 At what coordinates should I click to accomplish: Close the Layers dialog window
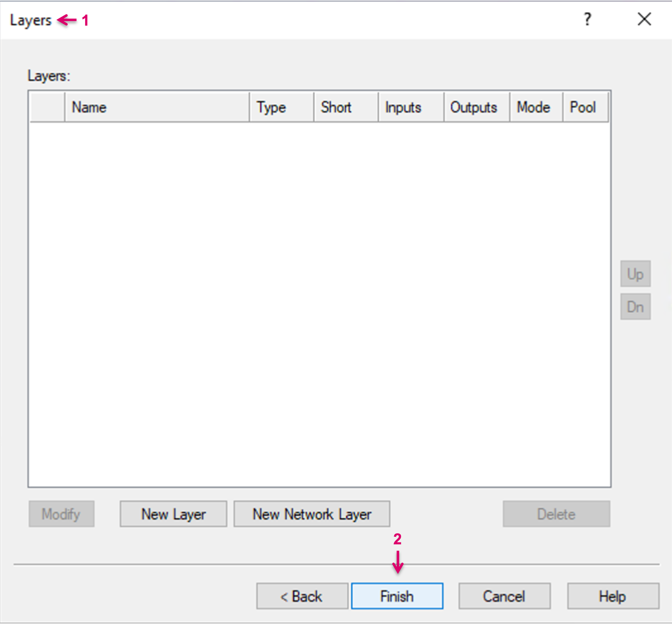[644, 19]
